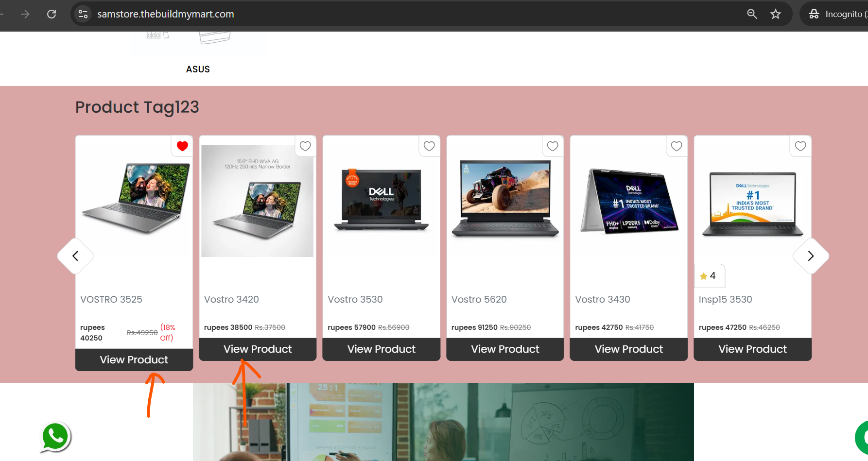
Task: Remove VOSTRO 3525 from wishlist via red heart
Action: (182, 146)
